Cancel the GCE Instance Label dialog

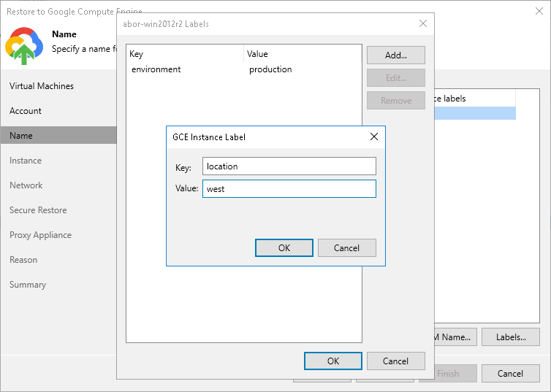(347, 248)
